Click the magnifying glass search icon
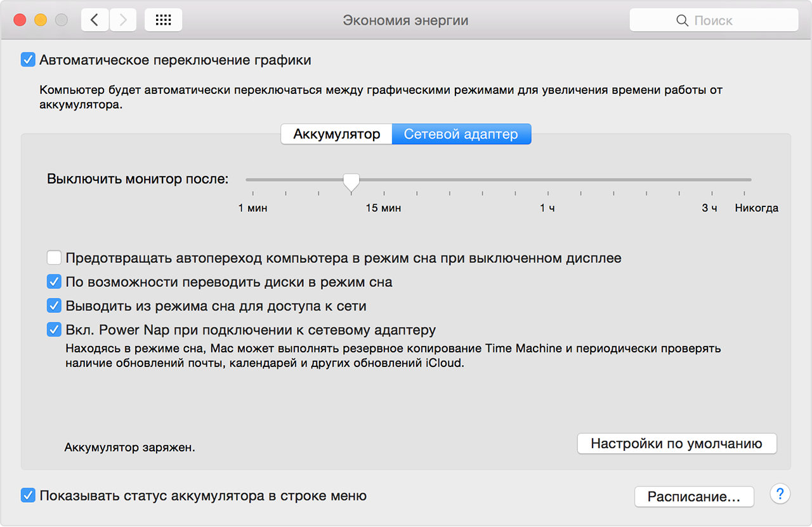The width and height of the screenshot is (812, 527). pyautogui.click(x=683, y=21)
